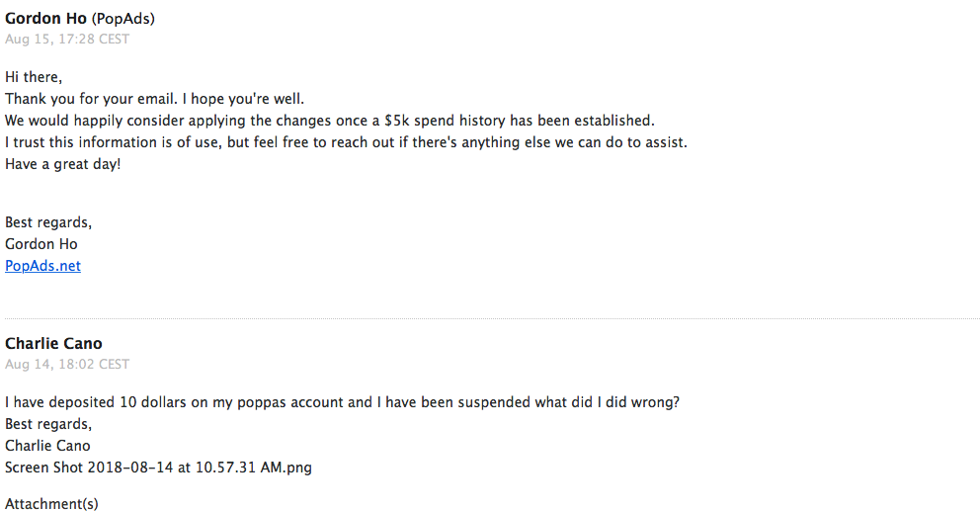Click the Attachment(s) label
Viewport: 980px width, 511px height.
(x=51, y=503)
